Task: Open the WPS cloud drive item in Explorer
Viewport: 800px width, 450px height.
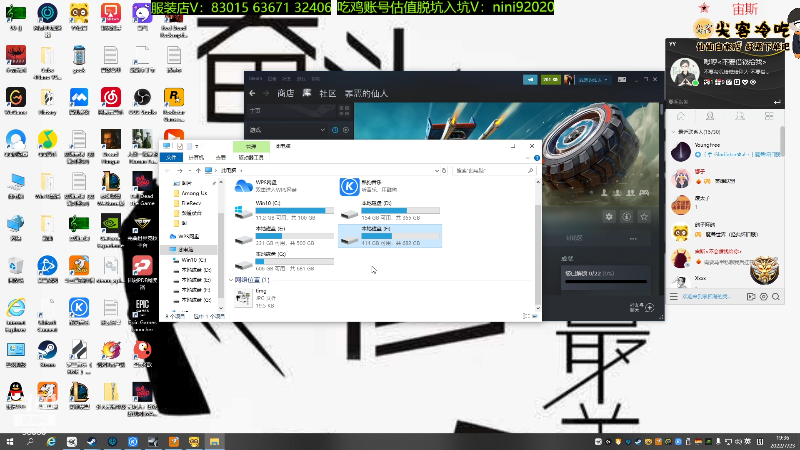Action: pos(265,186)
